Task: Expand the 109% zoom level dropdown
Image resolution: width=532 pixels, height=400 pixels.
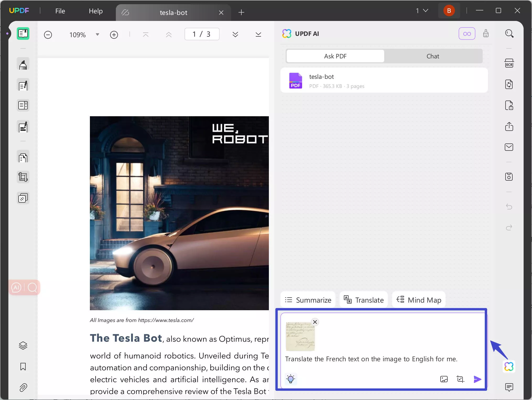Action: (97, 35)
